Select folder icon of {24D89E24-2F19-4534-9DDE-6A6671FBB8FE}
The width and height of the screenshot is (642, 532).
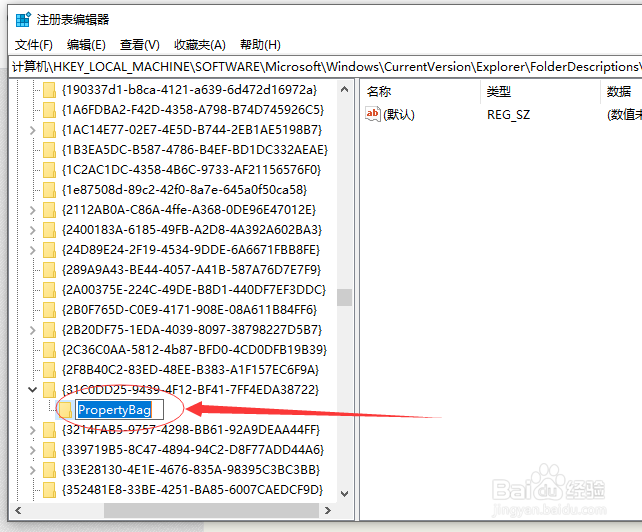pos(50,250)
